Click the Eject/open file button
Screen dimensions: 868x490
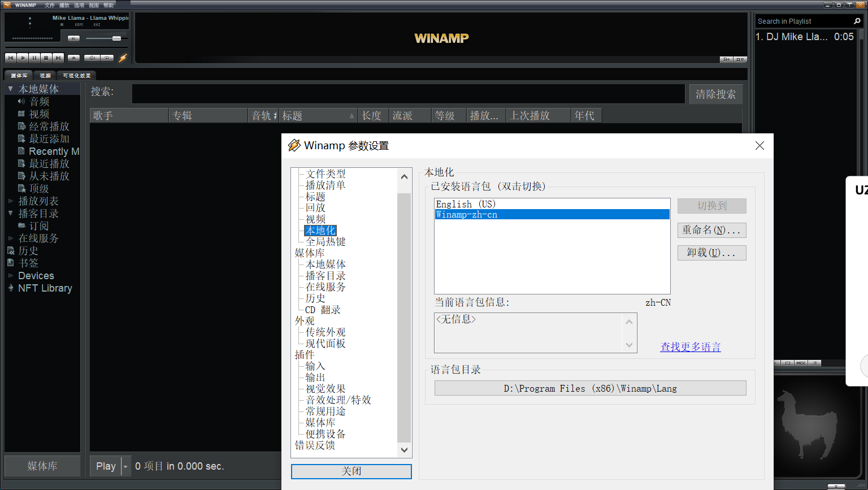[x=73, y=58]
